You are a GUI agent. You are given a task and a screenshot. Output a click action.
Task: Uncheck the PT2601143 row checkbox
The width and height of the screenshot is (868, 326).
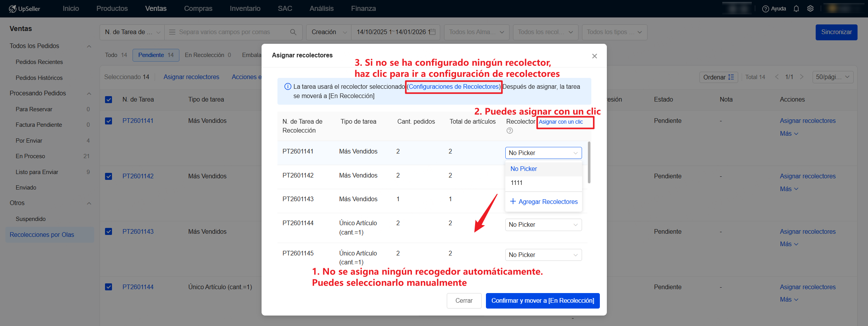[x=108, y=231]
